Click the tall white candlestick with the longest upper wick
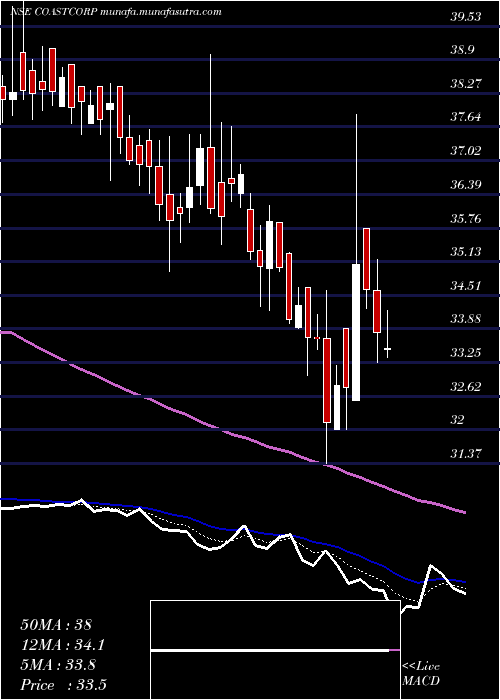The image size is (500, 700). 356,257
